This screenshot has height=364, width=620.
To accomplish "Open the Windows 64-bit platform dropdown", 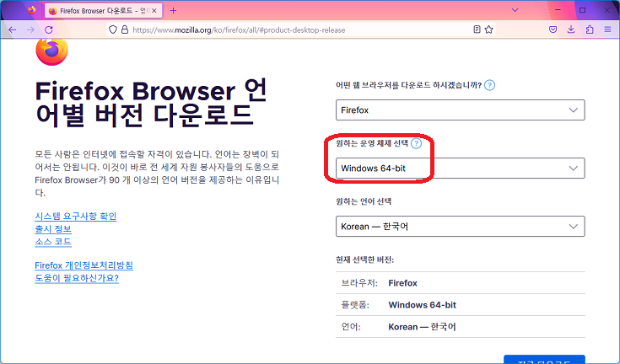I will point(461,169).
